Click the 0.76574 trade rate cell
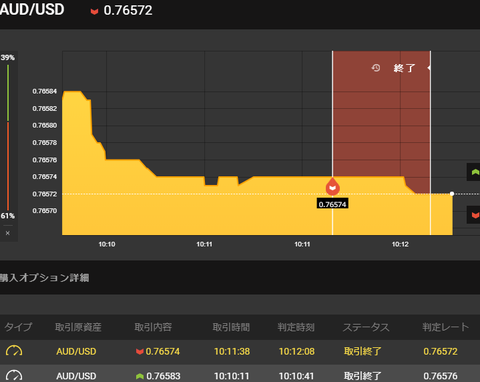Viewport: 480px width, 382px height. tap(163, 351)
